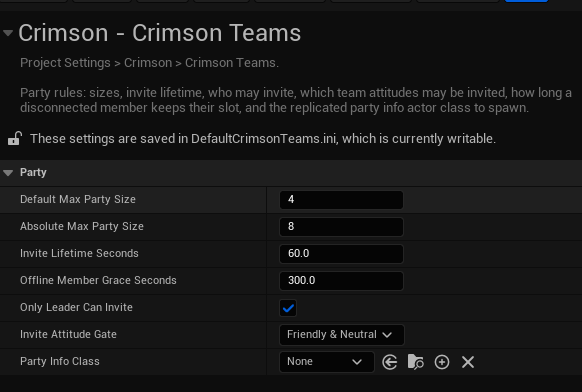582x392 pixels.
Task: Edit the Invite Lifetime Seconds value
Action: click(x=341, y=254)
